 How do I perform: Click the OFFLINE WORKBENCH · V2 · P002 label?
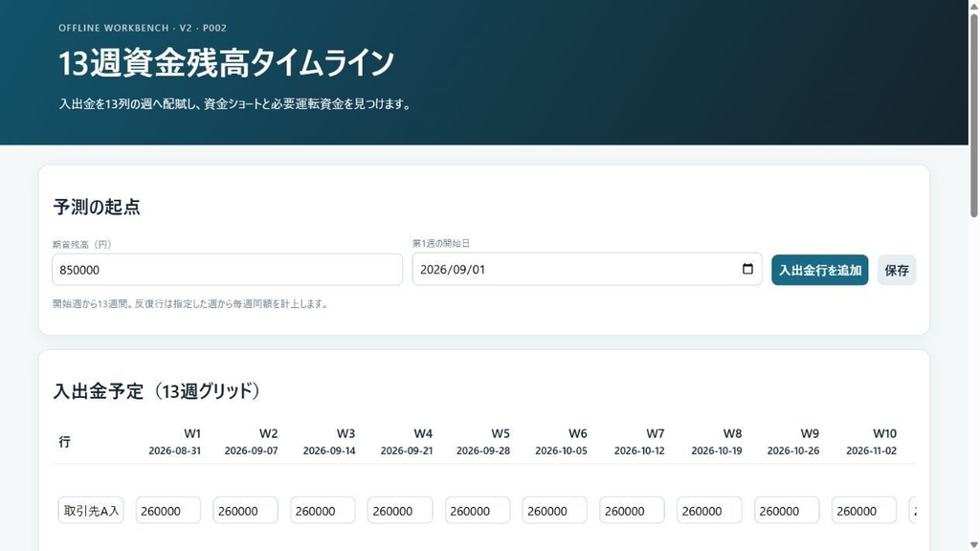(x=143, y=28)
